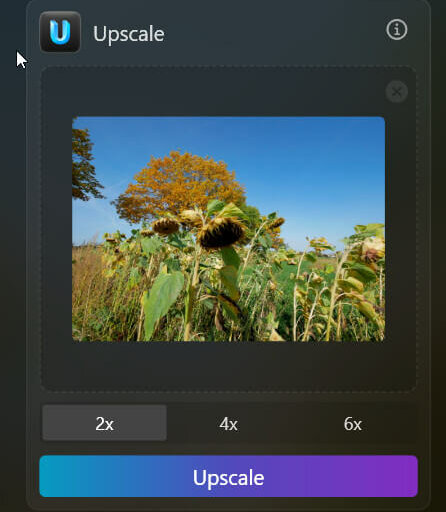Click the Upscale title text in header
This screenshot has width=446, height=512.
tap(129, 34)
